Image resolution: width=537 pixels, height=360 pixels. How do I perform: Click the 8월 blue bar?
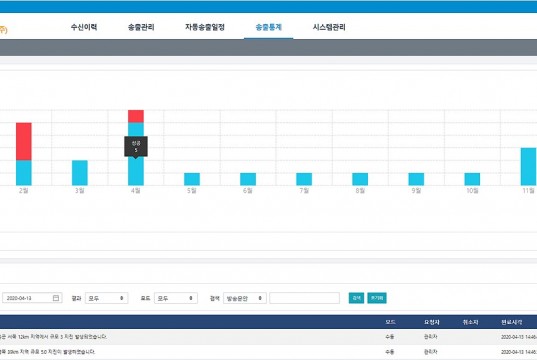360,179
